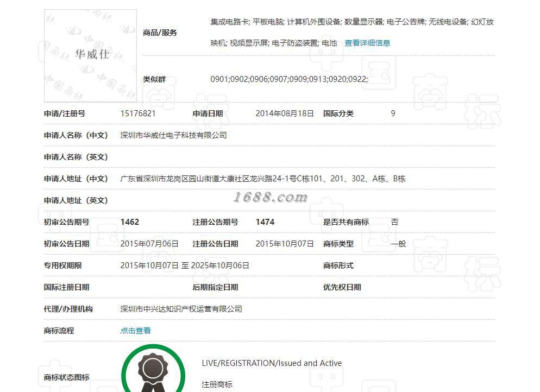Open the 点击查看 trademark process link
Image resolution: width=540 pixels, height=392 pixels.
pos(135,331)
